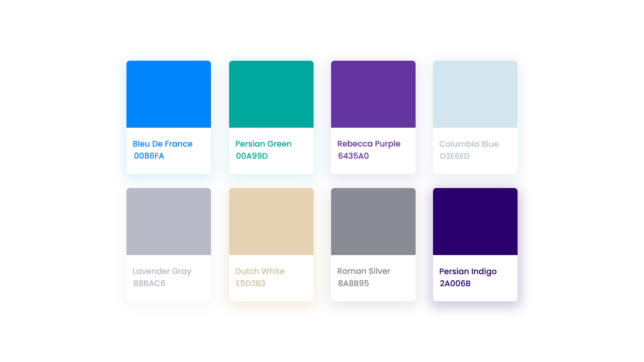The width and height of the screenshot is (644, 362).
Task: Click the 'Dutch White' name label
Action: (x=260, y=271)
